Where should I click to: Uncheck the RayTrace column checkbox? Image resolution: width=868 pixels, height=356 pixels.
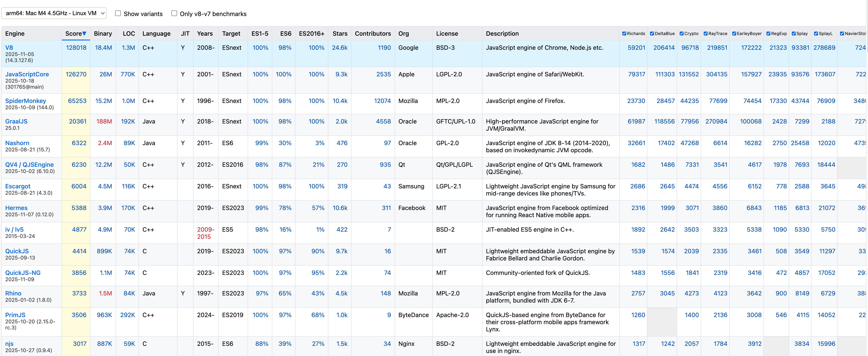click(705, 34)
